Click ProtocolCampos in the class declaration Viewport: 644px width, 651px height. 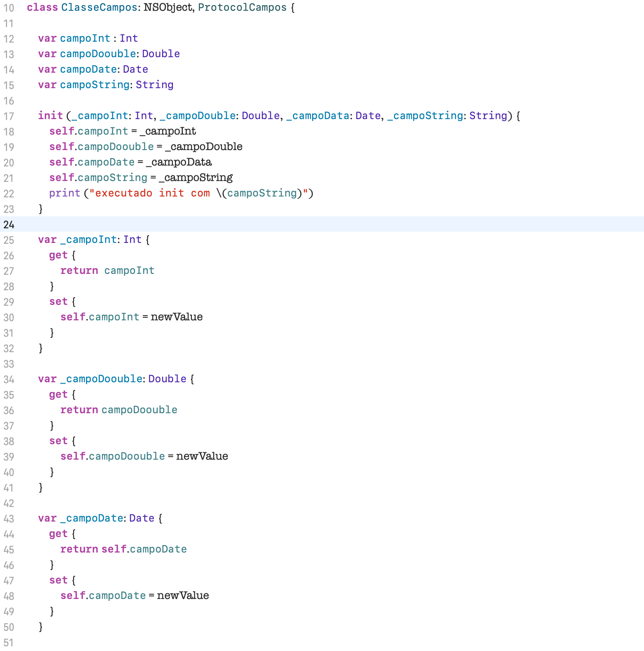point(242,8)
